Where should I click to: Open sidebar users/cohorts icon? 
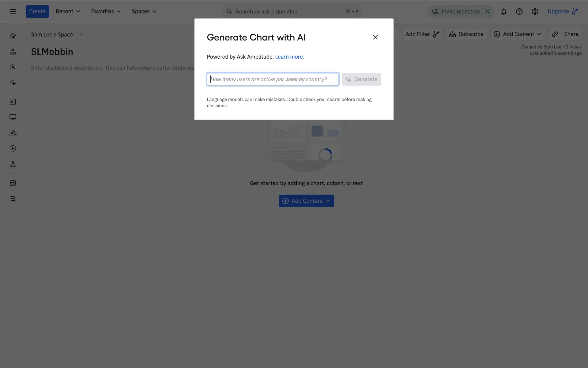pyautogui.click(x=13, y=133)
